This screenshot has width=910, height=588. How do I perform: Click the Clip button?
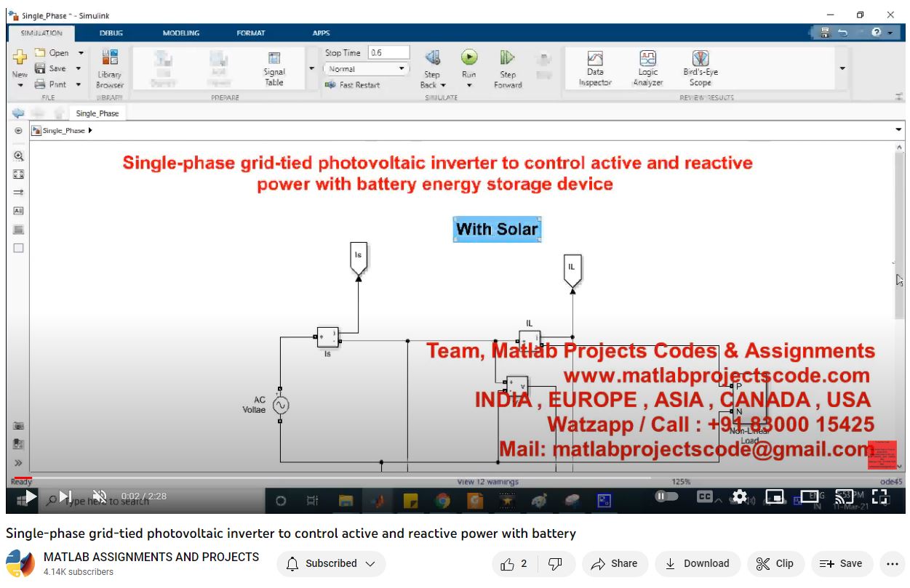point(775,563)
